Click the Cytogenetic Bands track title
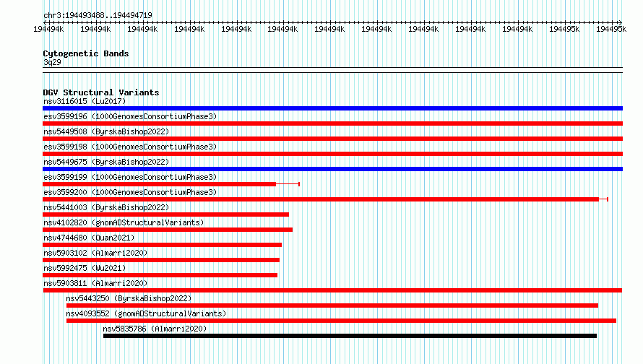643x364 pixels. point(86,53)
